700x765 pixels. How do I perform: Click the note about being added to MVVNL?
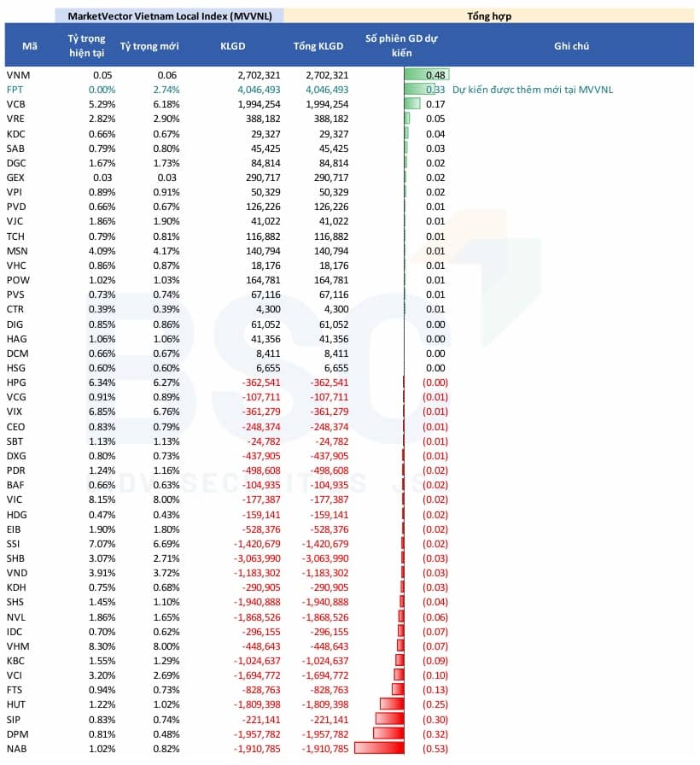click(x=533, y=90)
